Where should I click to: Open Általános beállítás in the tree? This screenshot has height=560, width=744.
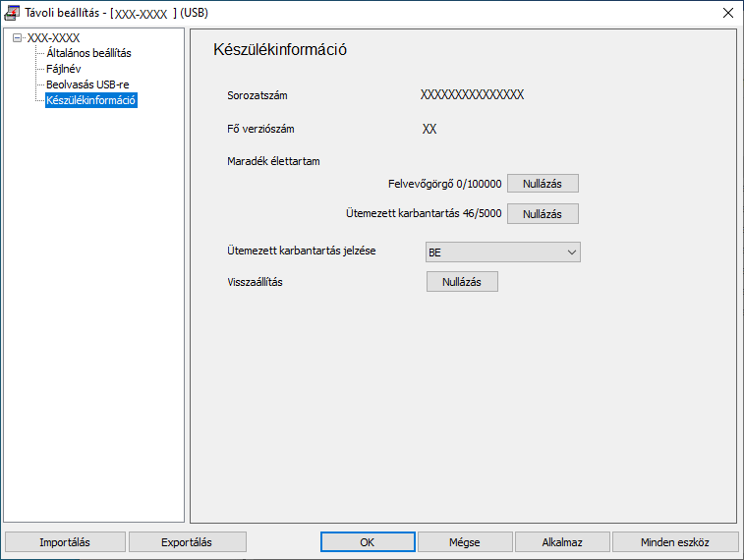[88, 53]
